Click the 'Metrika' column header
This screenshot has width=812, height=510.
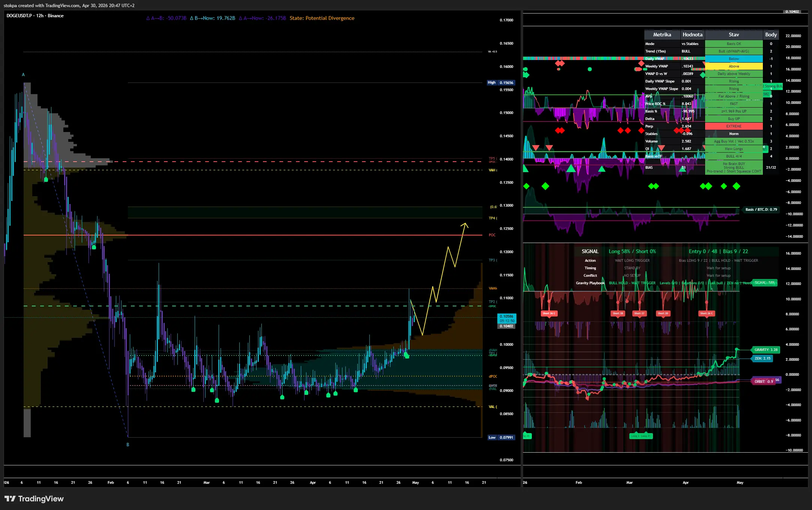point(662,34)
